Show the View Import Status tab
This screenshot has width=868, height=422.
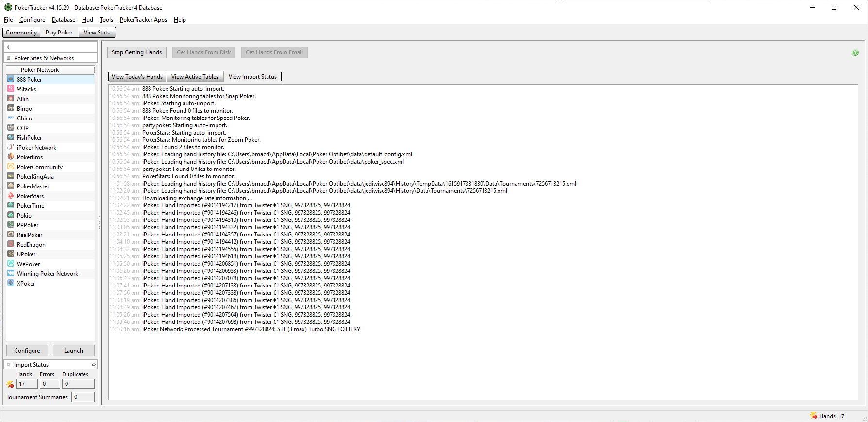tap(252, 77)
